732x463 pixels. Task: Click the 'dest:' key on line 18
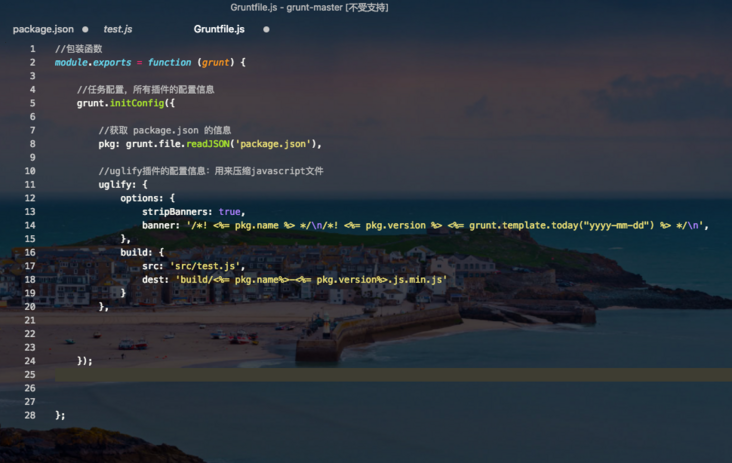click(155, 280)
